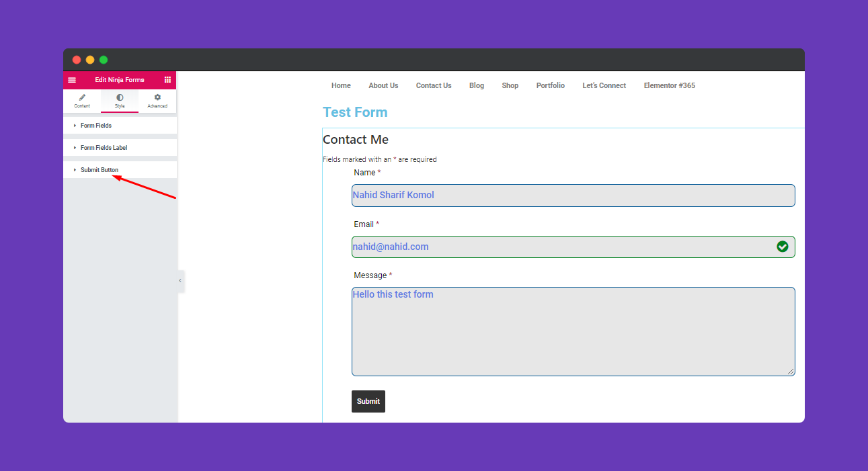Open the About Us page link
Image resolution: width=868 pixels, height=471 pixels.
[383, 85]
